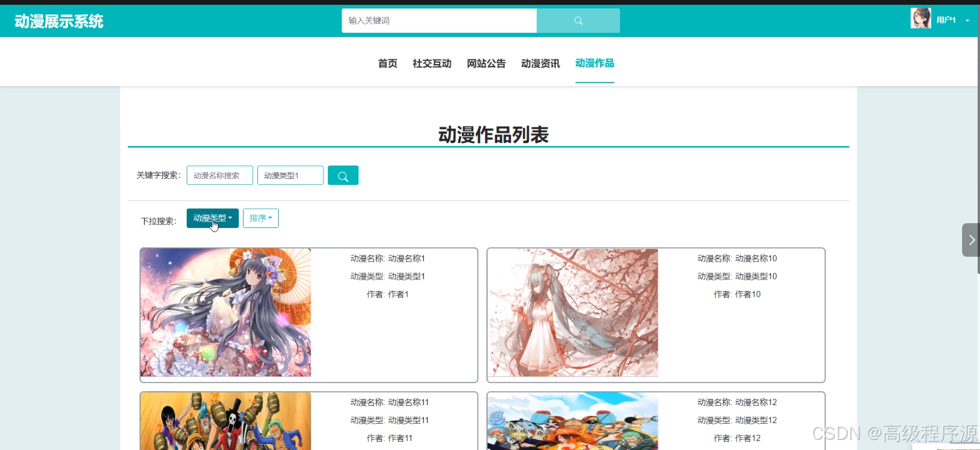Image resolution: width=980 pixels, height=450 pixels.
Task: Open the 动漫名称10 cover image
Action: tap(573, 312)
